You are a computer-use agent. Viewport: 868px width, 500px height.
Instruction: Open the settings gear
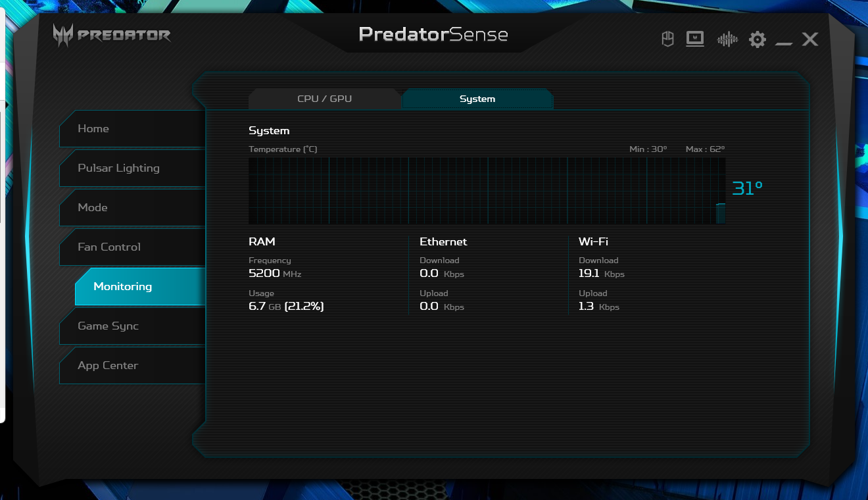click(758, 39)
